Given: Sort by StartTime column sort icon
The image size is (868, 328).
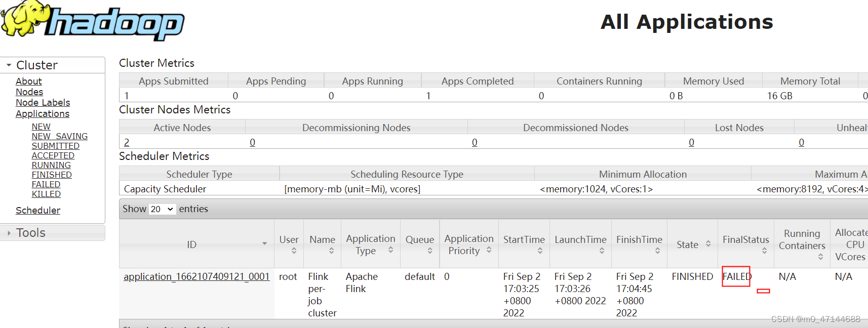Looking at the screenshot, I should pos(540,251).
